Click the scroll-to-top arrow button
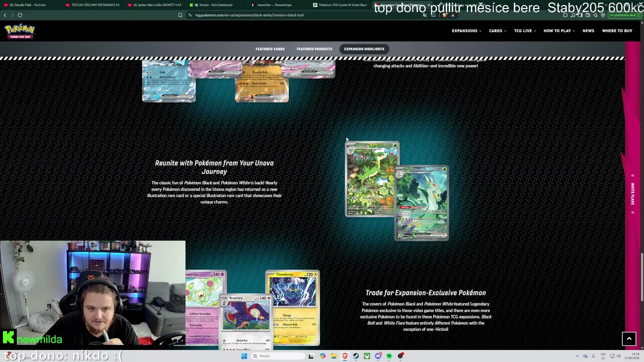 click(x=629, y=339)
